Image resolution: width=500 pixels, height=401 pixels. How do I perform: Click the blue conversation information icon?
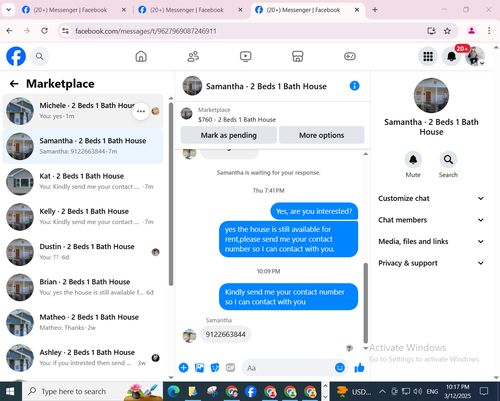pos(354,86)
